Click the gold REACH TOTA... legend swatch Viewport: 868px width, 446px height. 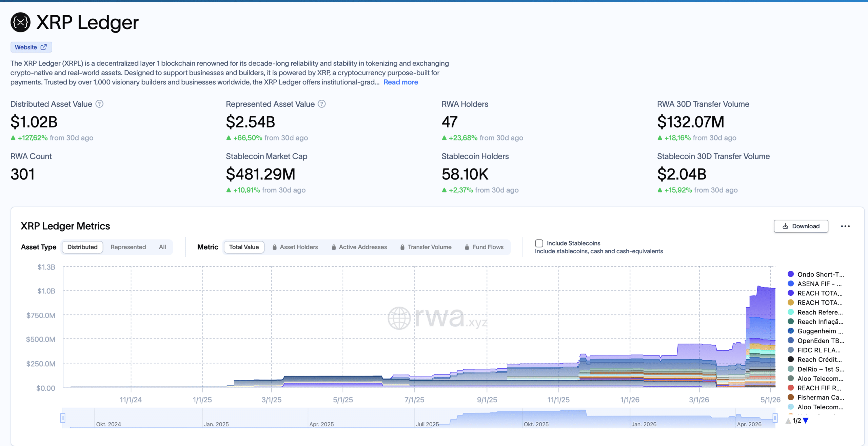[x=791, y=303]
